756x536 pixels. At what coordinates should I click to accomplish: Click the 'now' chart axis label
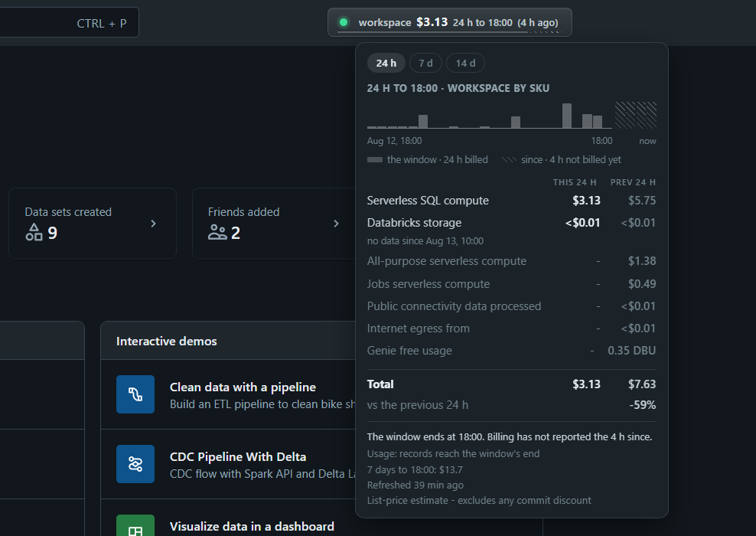click(x=647, y=141)
